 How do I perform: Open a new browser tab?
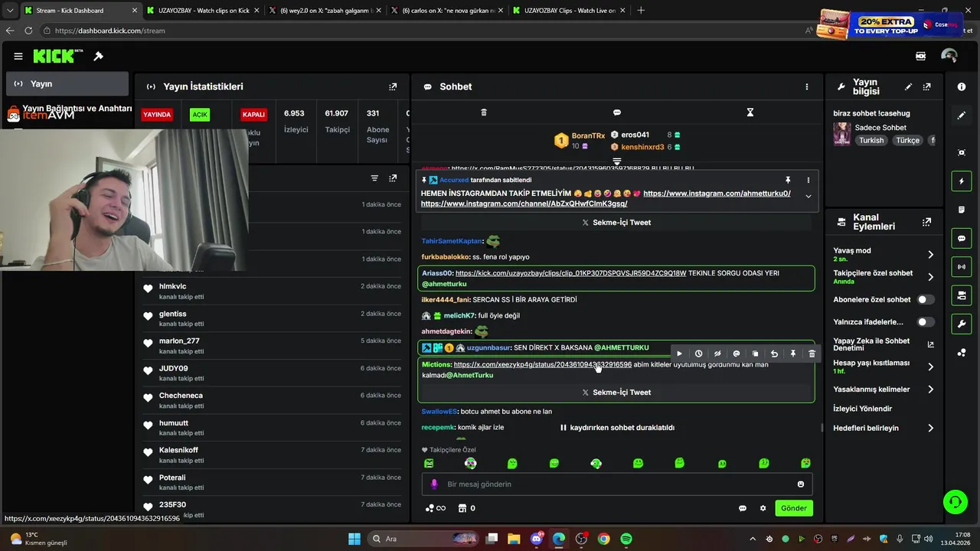click(x=641, y=11)
